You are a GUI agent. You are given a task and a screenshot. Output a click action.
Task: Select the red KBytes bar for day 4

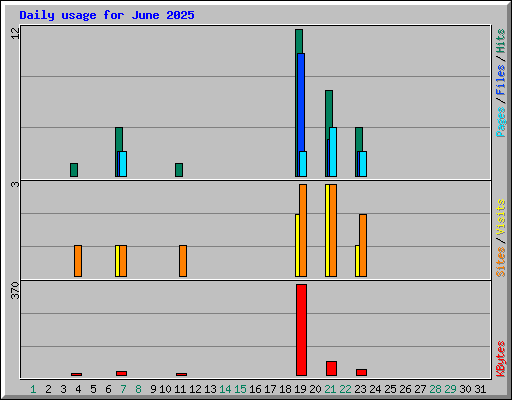76,374
